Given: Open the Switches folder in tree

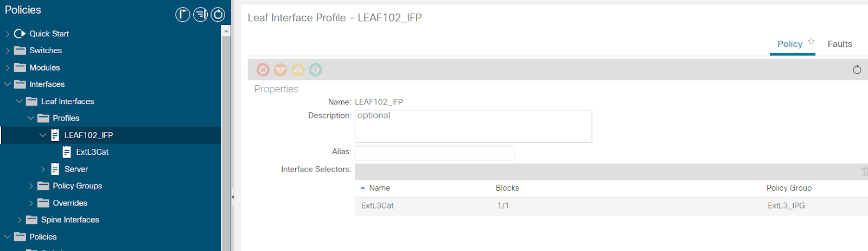Looking at the screenshot, I should [46, 51].
